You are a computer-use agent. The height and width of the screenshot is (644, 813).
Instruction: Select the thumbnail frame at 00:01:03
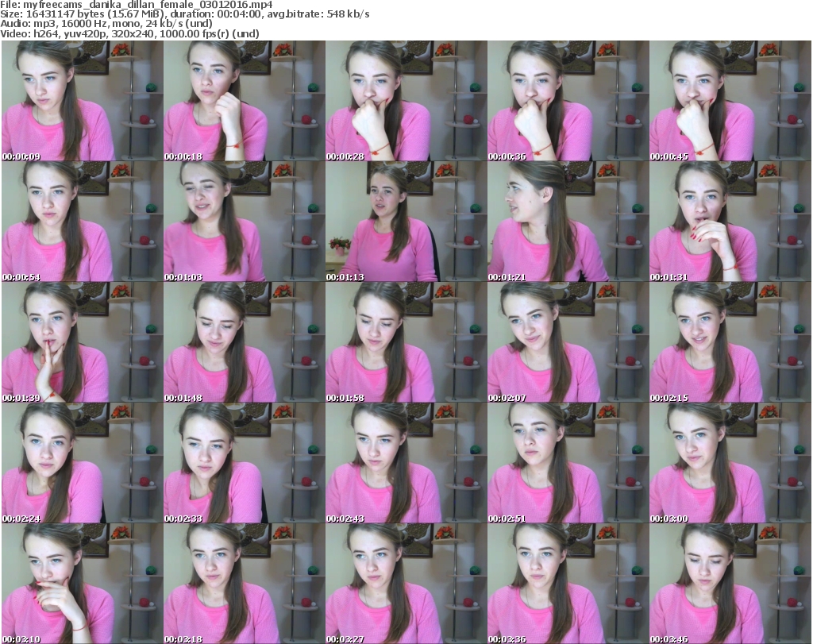point(245,222)
